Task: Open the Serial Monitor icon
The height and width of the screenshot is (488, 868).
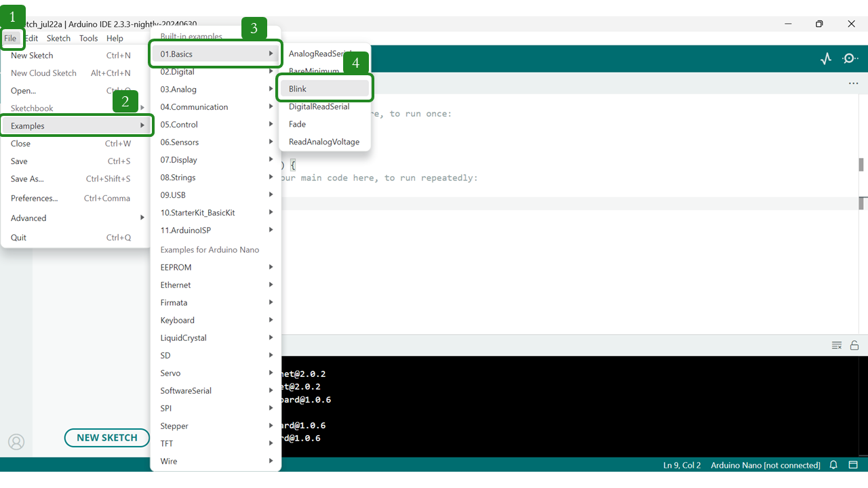Action: (850, 59)
